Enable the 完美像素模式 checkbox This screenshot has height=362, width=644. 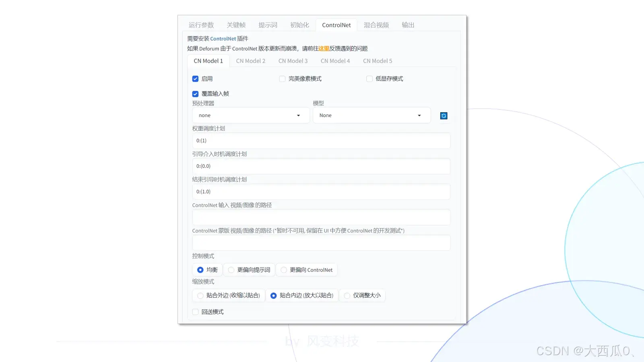(x=282, y=79)
